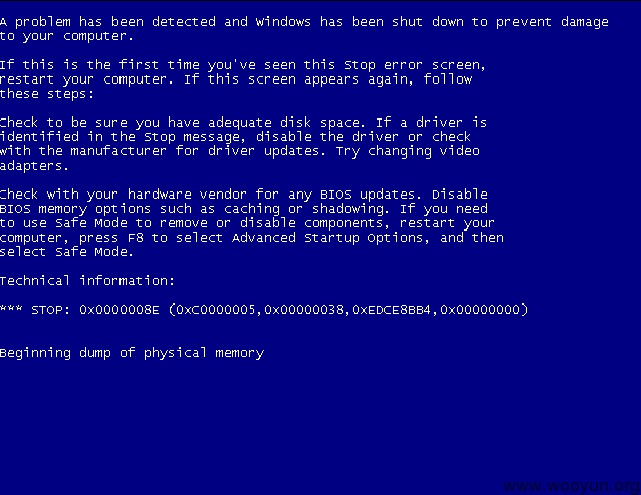Click the www.wooyun.org watermark
This screenshot has height=495, width=641.
572,486
